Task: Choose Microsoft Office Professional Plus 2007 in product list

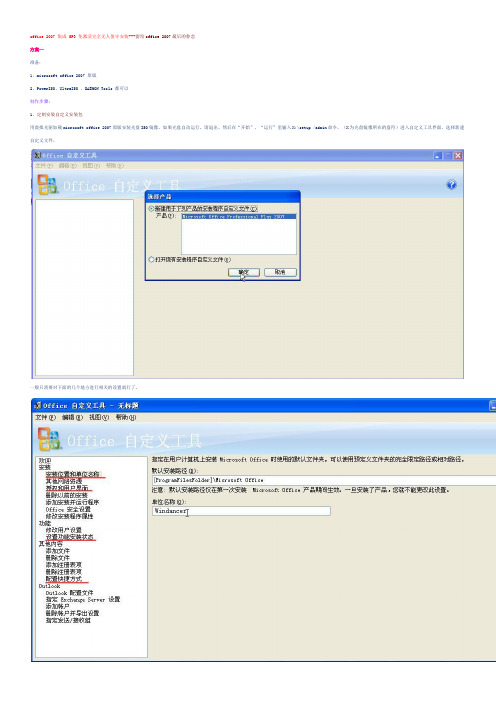Action: tap(239, 216)
